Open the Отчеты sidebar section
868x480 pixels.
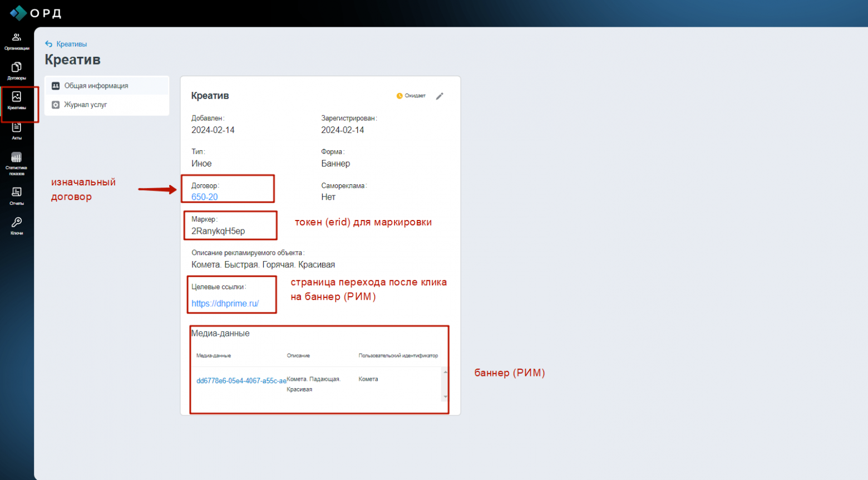coord(17,196)
